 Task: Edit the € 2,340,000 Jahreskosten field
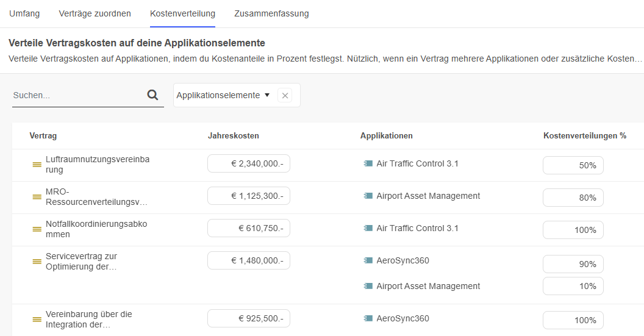coord(249,163)
